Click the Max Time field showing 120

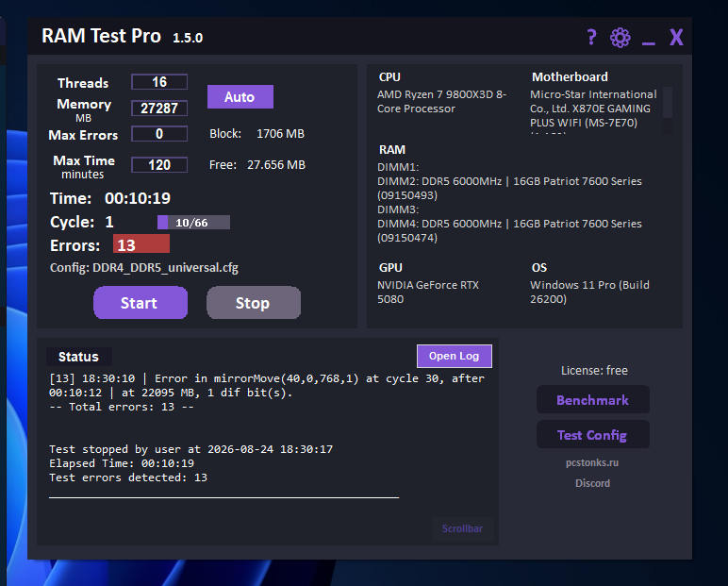point(159,164)
